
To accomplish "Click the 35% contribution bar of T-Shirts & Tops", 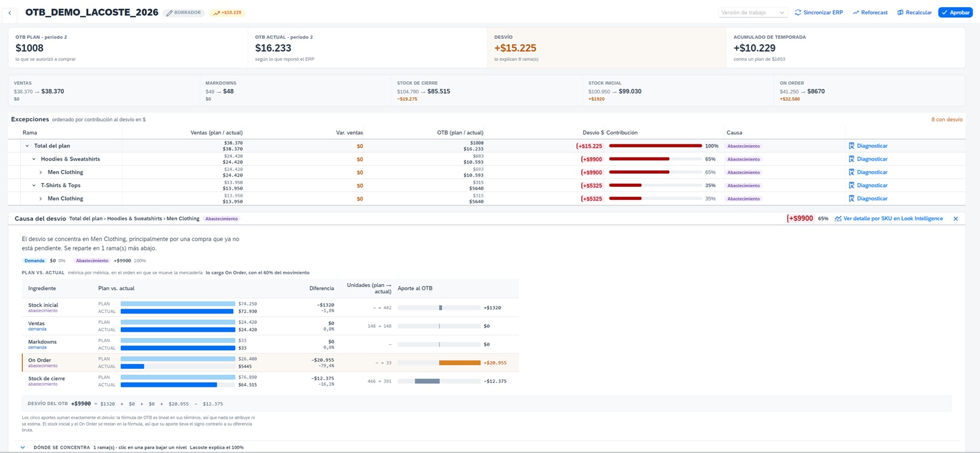I will 655,185.
